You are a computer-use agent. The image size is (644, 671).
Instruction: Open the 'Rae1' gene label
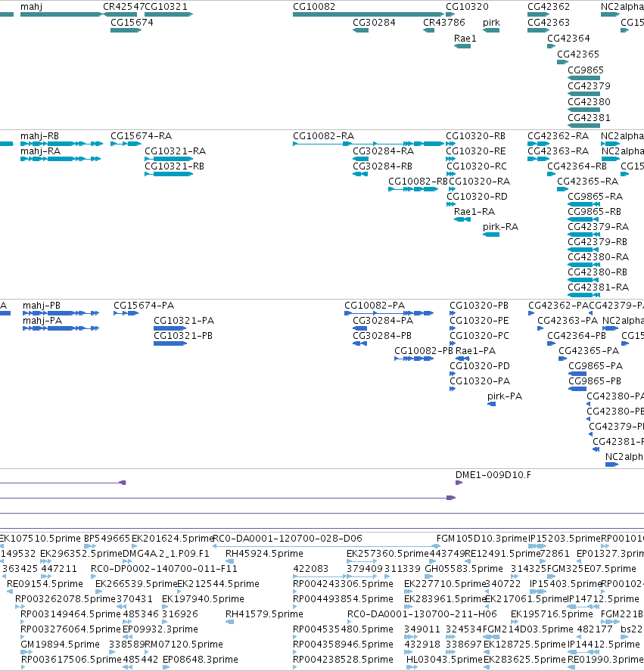point(465,38)
